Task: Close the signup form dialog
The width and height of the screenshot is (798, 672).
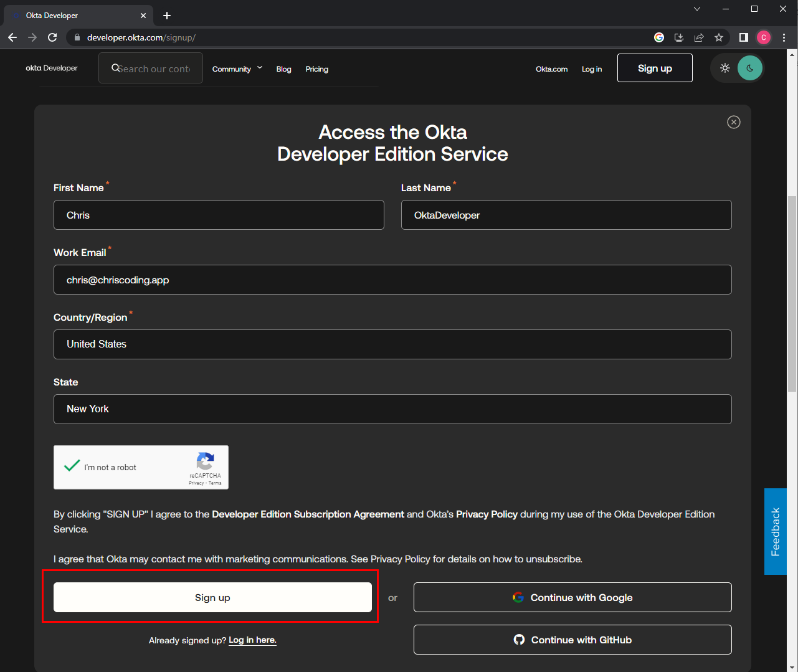Action: tap(734, 122)
